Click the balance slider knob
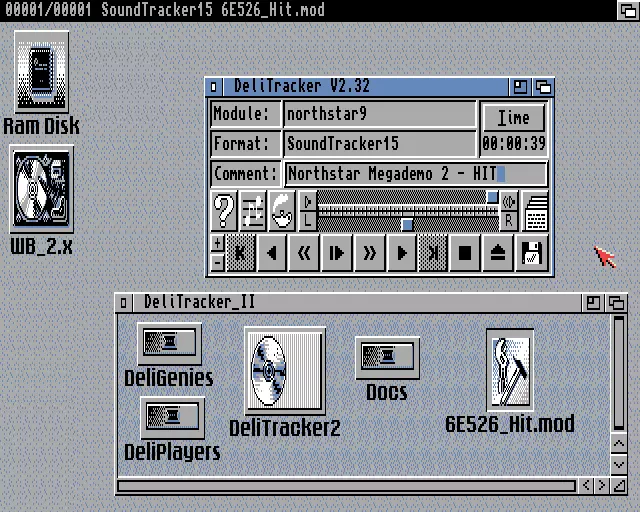Viewport: 640px width, 512px height. click(407, 223)
